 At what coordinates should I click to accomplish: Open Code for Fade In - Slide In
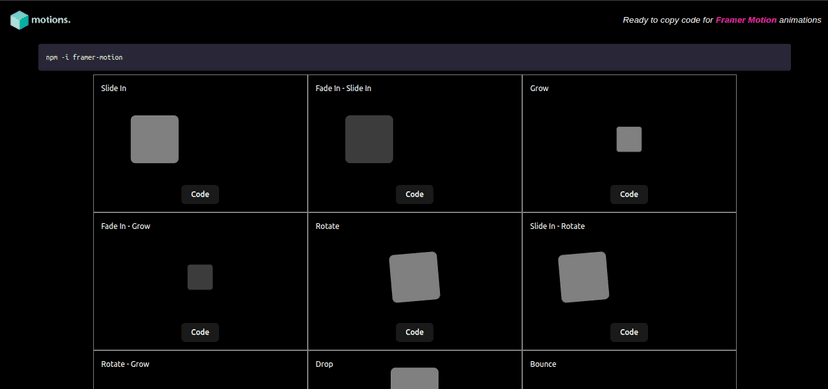tap(415, 194)
